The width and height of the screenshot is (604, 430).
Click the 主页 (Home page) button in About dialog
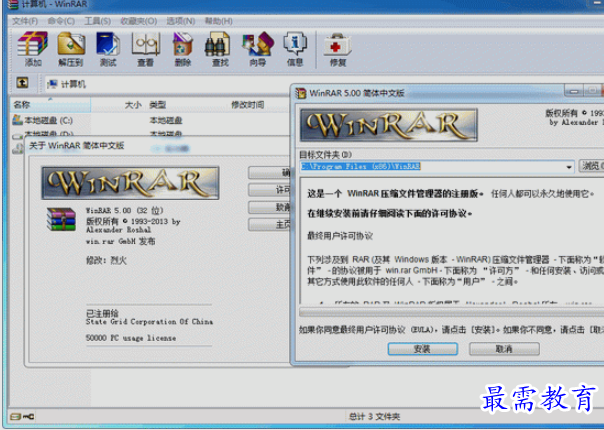[x=269, y=224]
